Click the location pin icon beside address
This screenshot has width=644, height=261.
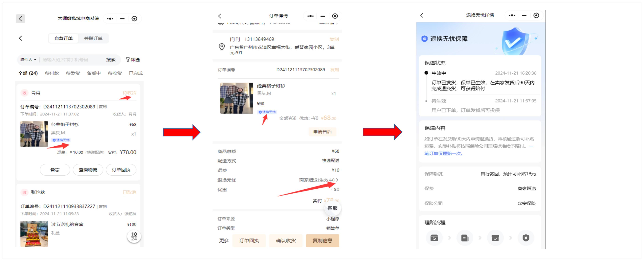click(221, 47)
